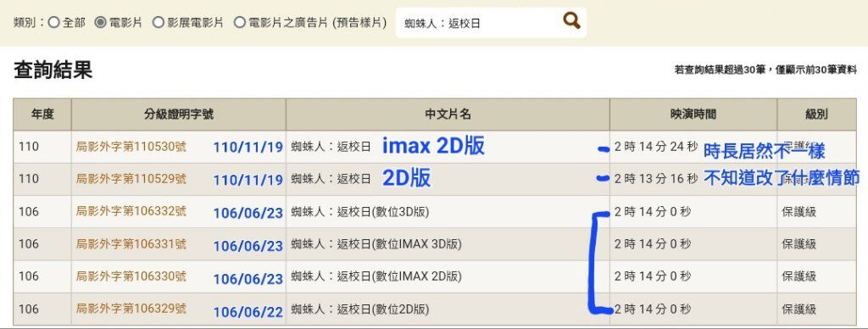
Task: Click the 分級證明字號 column header
Action: tap(179, 114)
